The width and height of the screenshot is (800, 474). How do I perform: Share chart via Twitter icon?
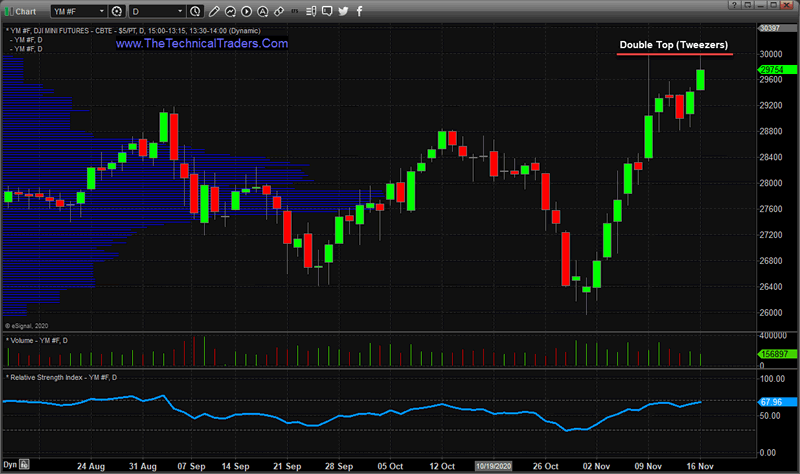click(x=343, y=12)
